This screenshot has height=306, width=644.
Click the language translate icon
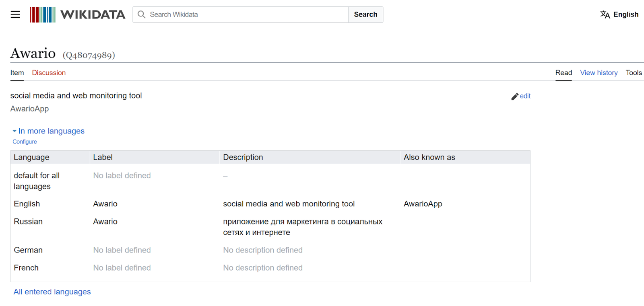click(605, 14)
